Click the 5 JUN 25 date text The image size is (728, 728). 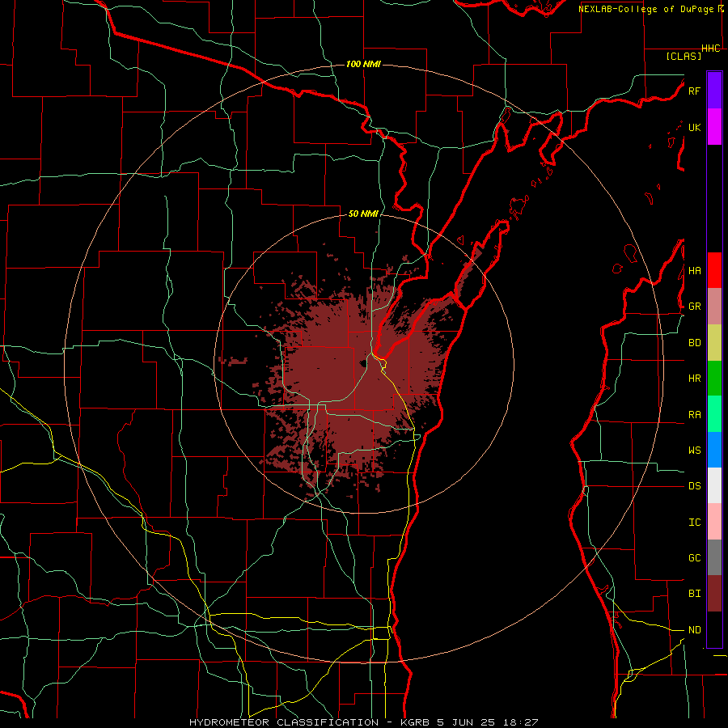[x=465, y=722]
